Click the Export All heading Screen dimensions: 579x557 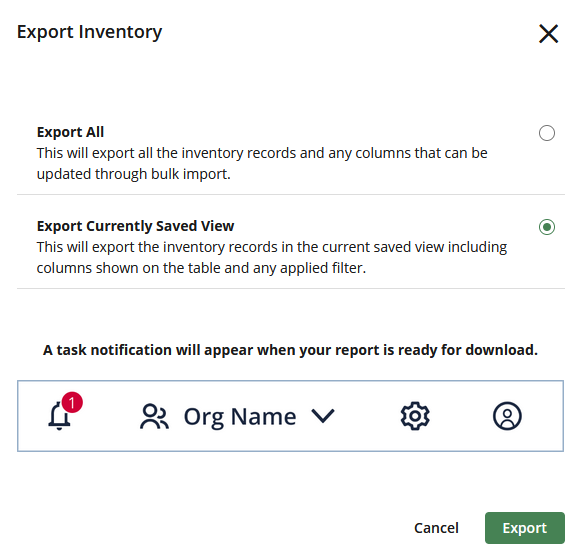pos(71,132)
